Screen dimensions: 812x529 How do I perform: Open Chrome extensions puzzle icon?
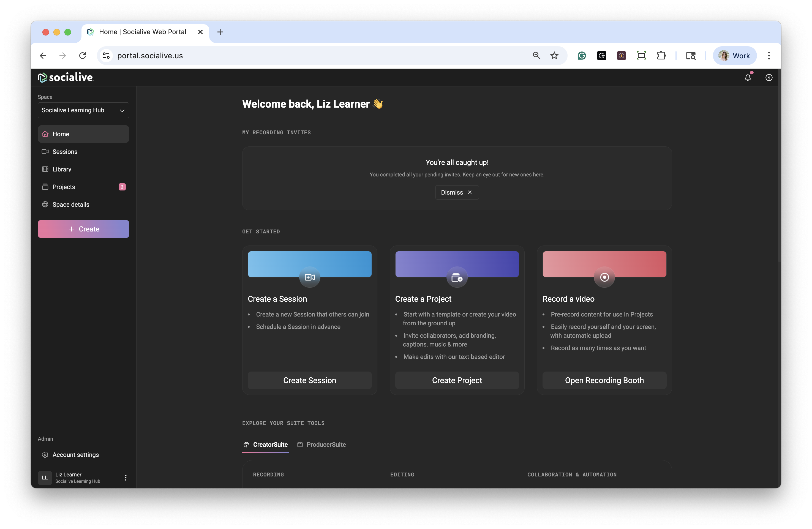click(661, 56)
